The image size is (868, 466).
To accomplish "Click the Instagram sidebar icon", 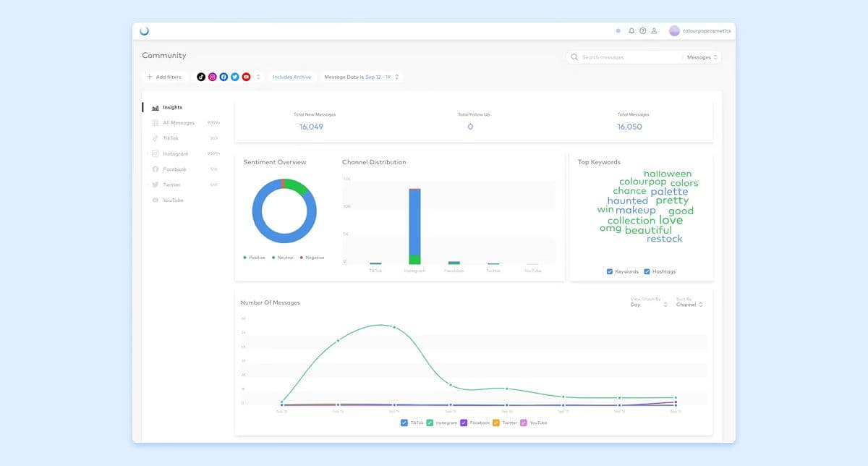I will (156, 153).
